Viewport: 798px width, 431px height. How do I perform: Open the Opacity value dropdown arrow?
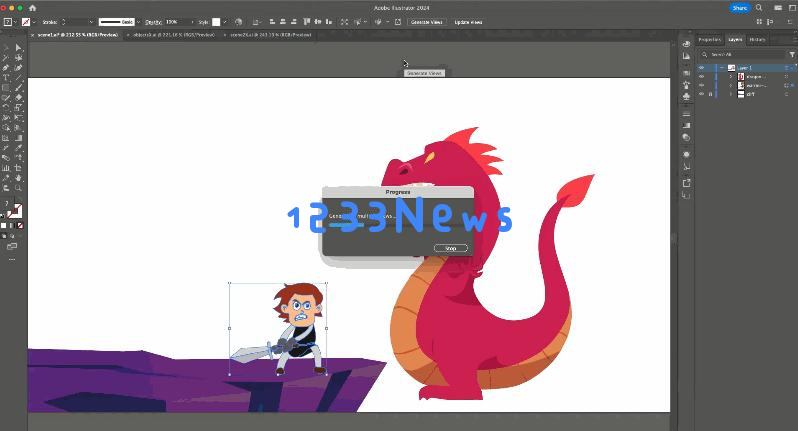pos(192,22)
